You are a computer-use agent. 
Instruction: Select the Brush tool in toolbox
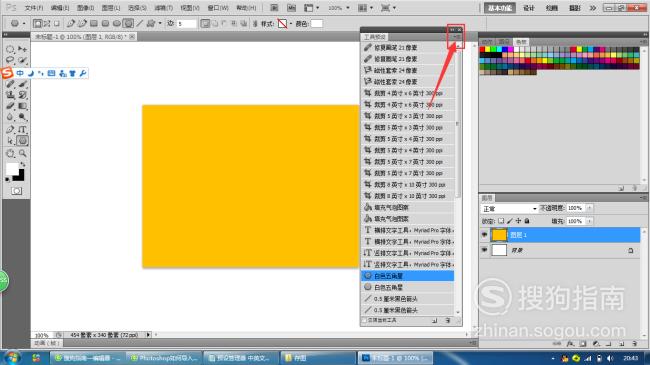coord(22,84)
